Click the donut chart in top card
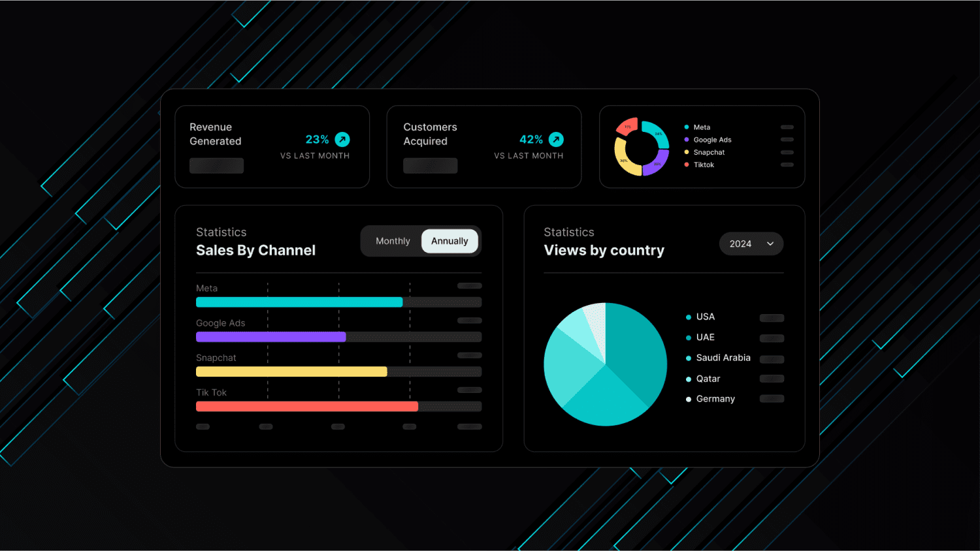The image size is (980, 551). pyautogui.click(x=642, y=148)
